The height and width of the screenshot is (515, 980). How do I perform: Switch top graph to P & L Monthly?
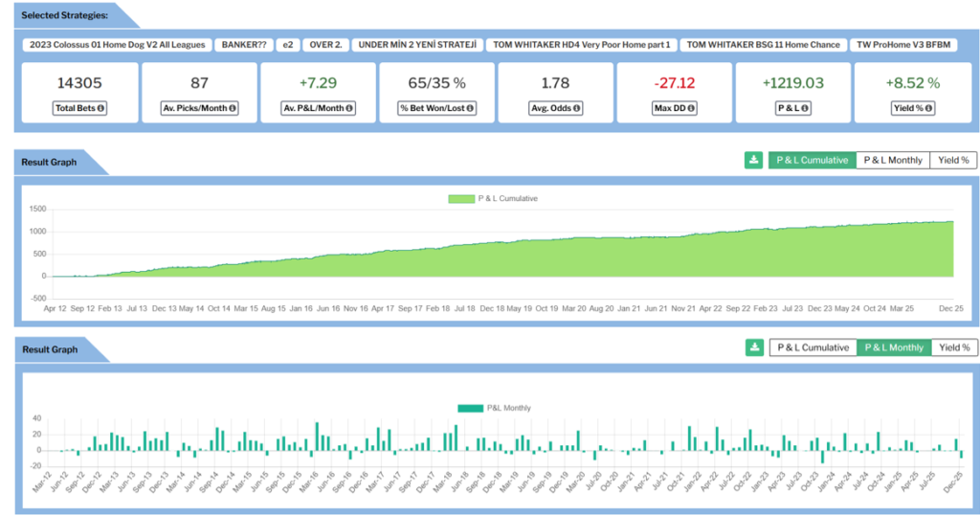893,160
